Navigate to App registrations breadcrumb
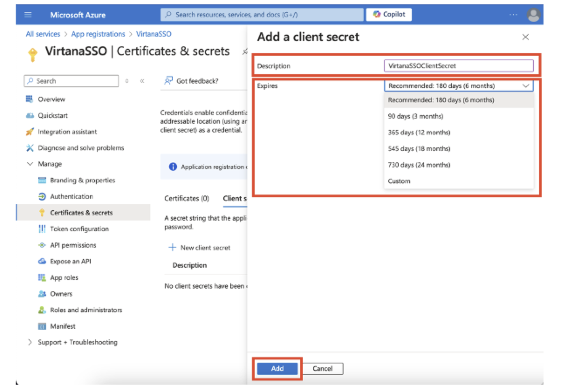Screen dimensions: 588x389 pos(98,34)
